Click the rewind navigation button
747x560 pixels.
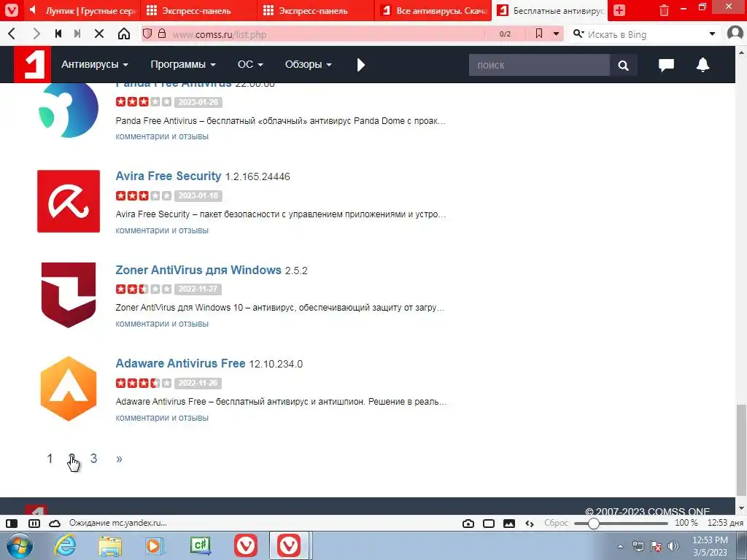[x=58, y=34]
